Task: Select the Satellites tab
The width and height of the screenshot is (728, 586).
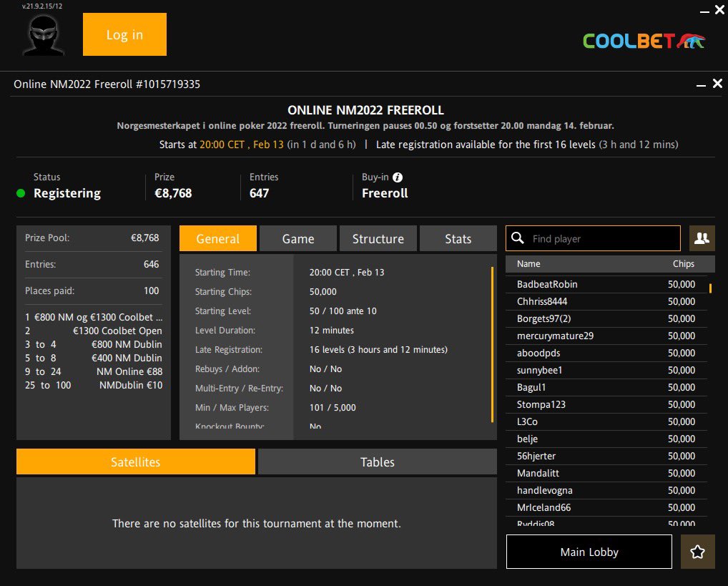Action: (136, 462)
